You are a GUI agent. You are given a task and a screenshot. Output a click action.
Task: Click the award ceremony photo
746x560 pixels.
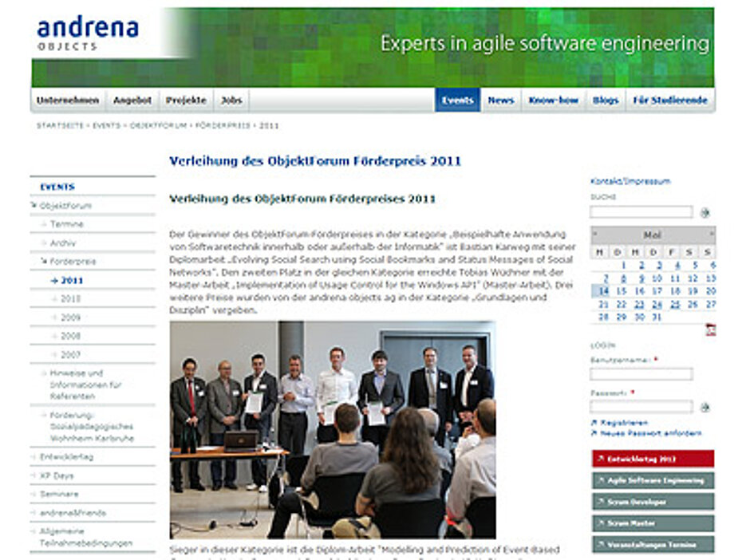(332, 429)
